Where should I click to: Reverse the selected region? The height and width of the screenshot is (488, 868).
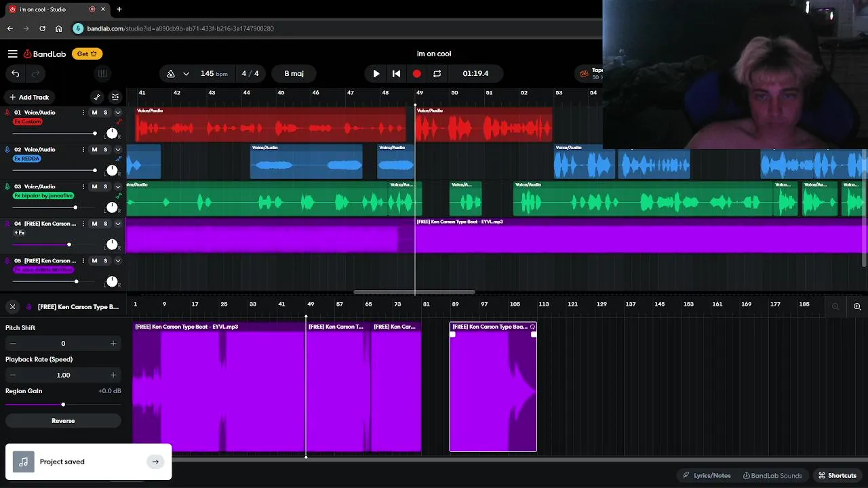(x=63, y=420)
